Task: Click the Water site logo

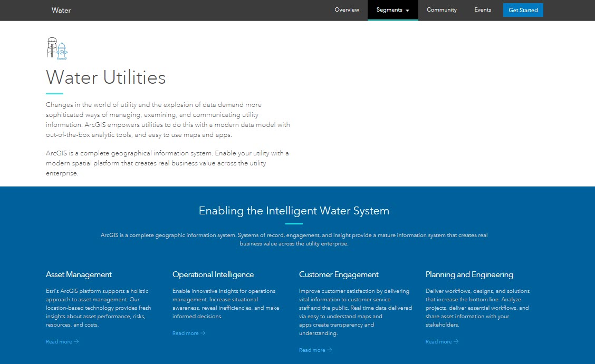Action: (61, 10)
